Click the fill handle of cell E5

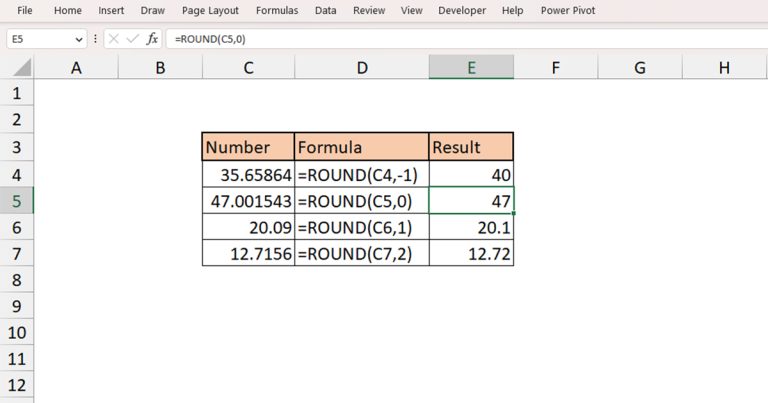click(x=514, y=213)
